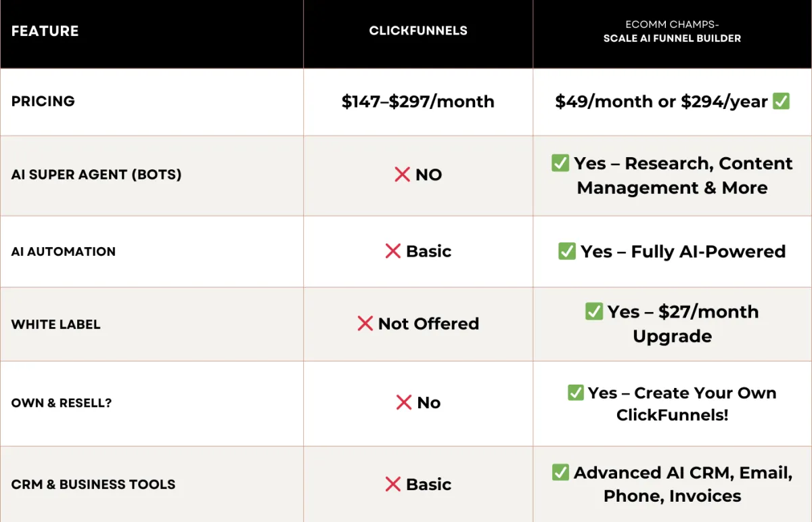Click the green checkmark before Yes – Research, Content
The width and height of the screenshot is (812, 522).
(x=560, y=163)
